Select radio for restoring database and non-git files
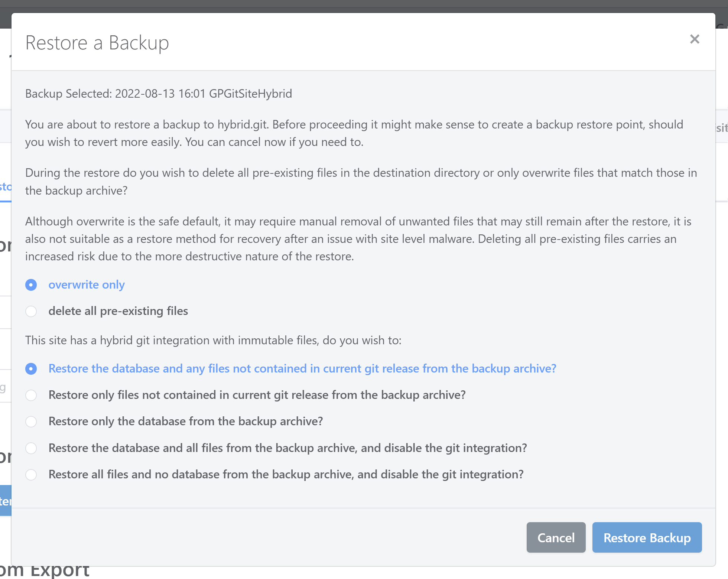The image size is (728, 579). click(x=31, y=369)
